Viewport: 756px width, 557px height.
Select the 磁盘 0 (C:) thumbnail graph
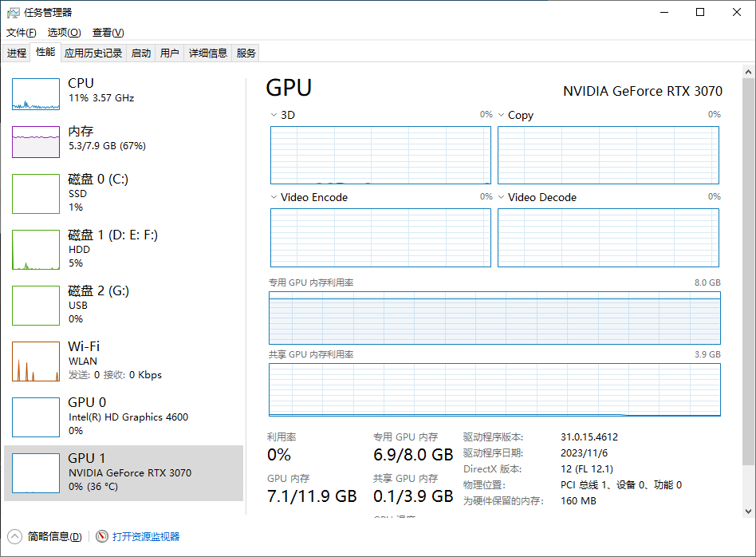[x=36, y=194]
